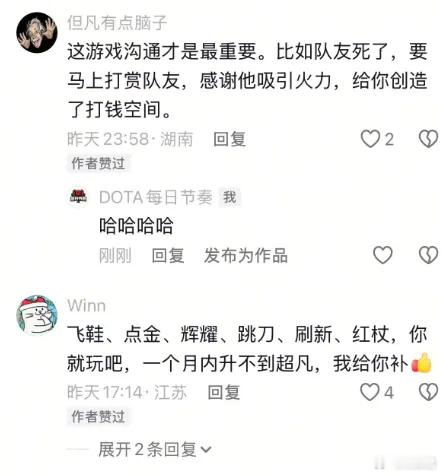442x476 pixels.
Task: Open username Winn
Action: [86, 305]
